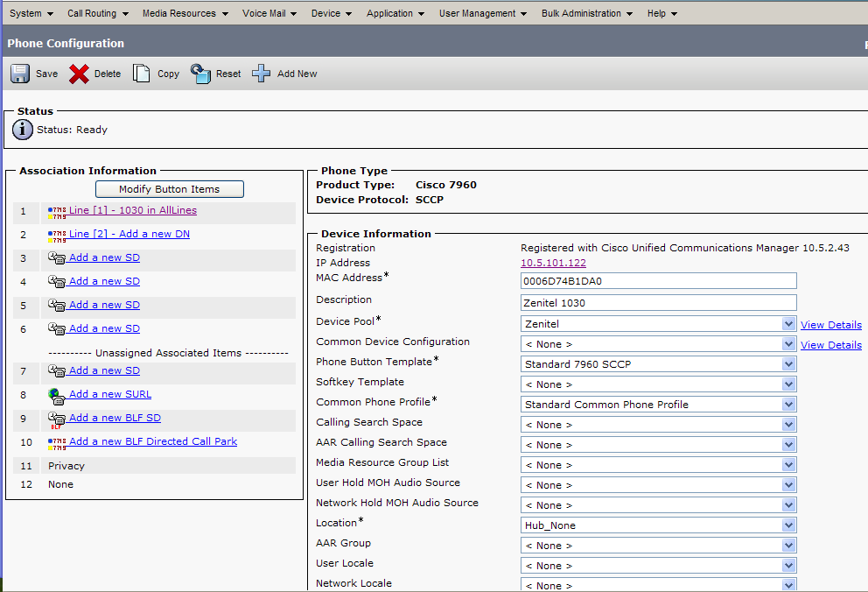
Task: Follow the IP address 10.5.101.122 link
Action: (553, 263)
